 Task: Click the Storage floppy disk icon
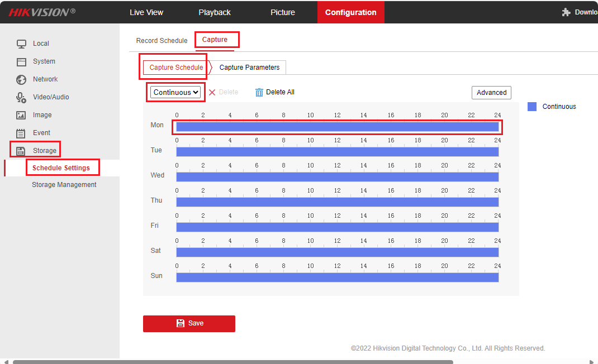pos(21,151)
